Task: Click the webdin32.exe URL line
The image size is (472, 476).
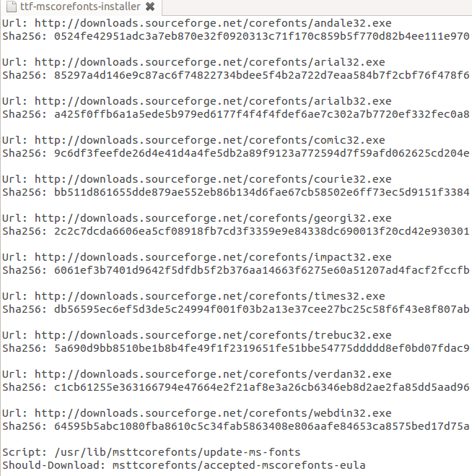Action: click(197, 413)
